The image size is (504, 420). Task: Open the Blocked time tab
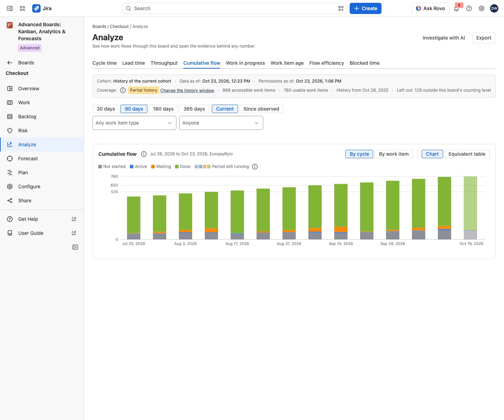click(x=365, y=63)
